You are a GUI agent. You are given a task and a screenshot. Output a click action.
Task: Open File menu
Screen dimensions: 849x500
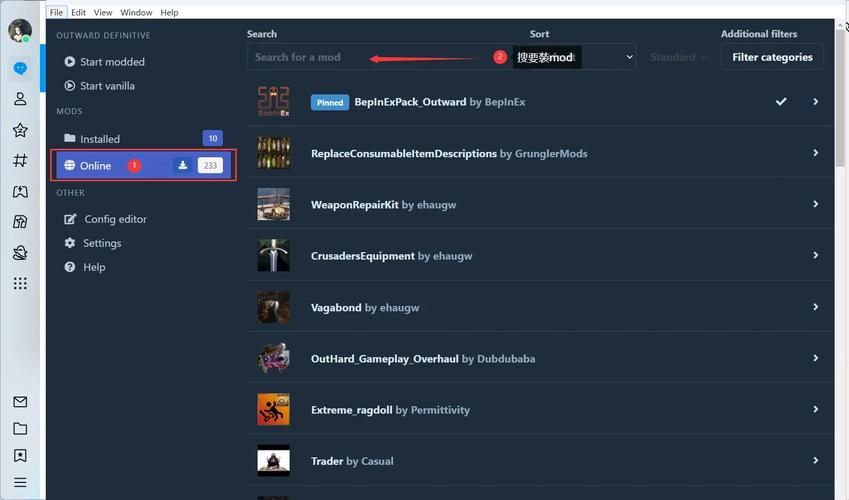[56, 12]
